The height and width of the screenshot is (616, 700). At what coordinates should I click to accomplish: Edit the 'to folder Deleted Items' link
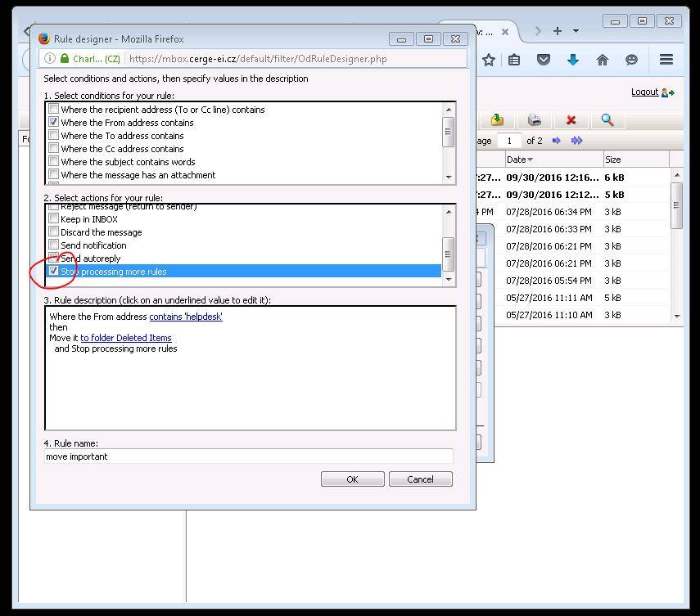(126, 338)
